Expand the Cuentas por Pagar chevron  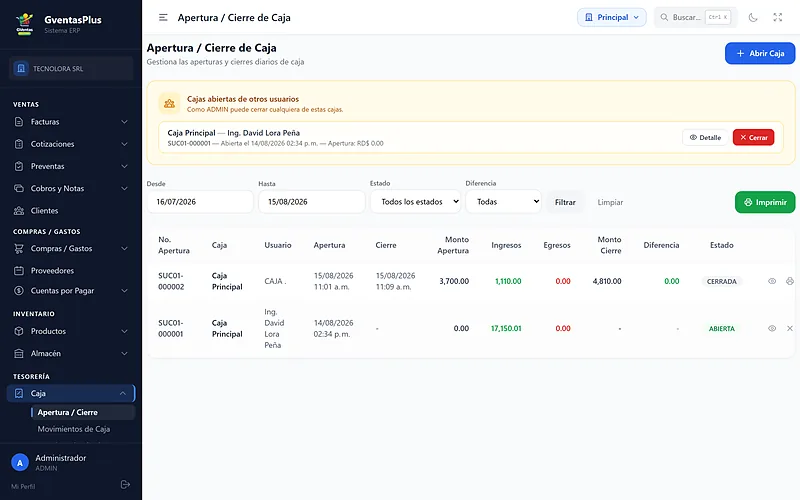pyautogui.click(x=124, y=291)
